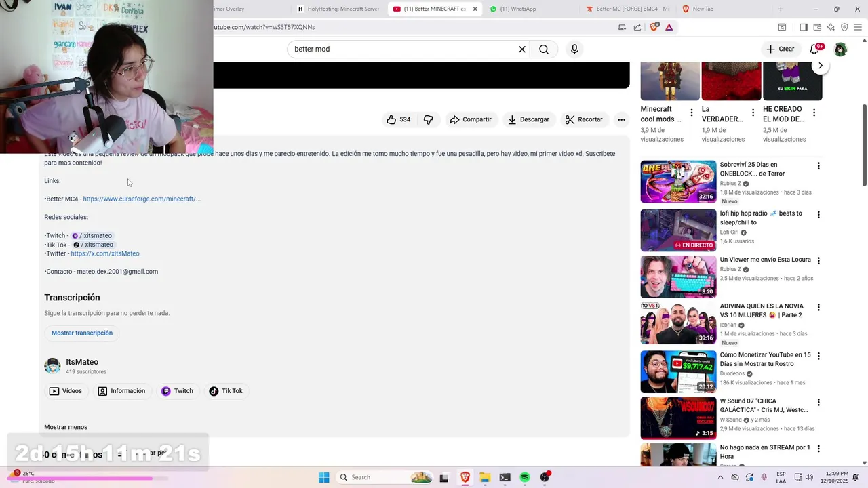The width and height of the screenshot is (868, 488).
Task: Click the search magnifier button
Action: (544, 49)
